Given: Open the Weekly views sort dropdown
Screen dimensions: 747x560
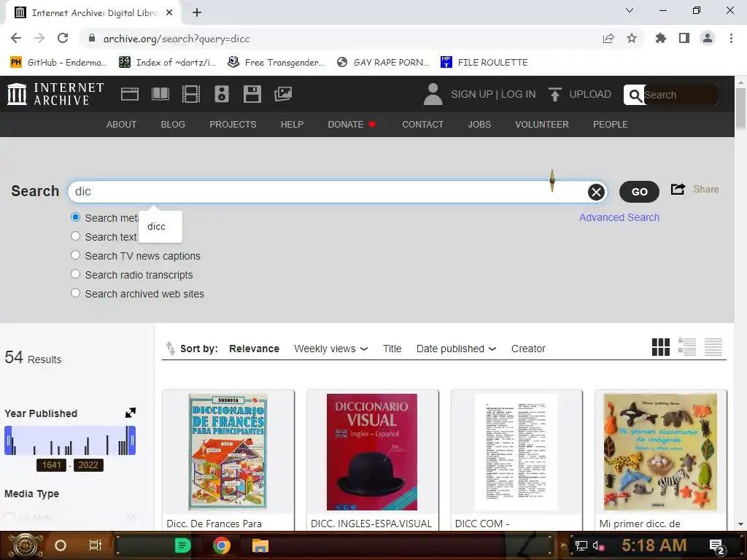Looking at the screenshot, I should click(331, 349).
